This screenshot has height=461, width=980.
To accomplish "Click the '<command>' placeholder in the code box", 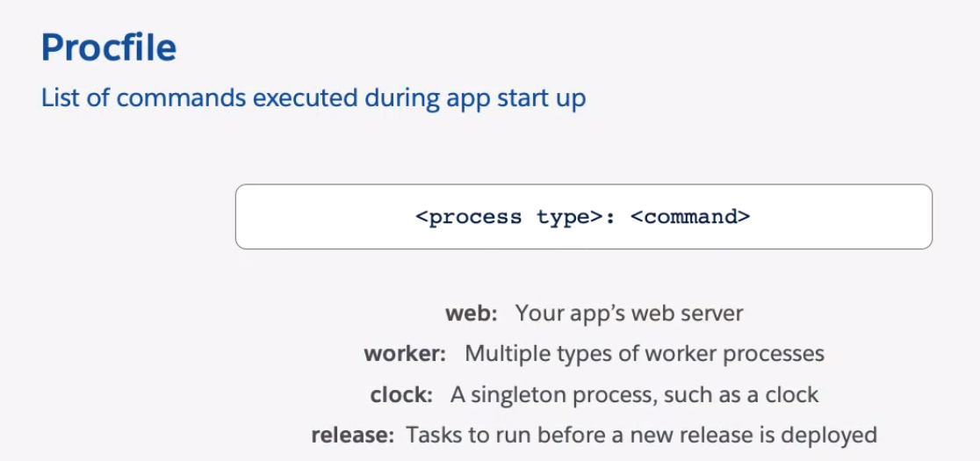I will click(690, 217).
